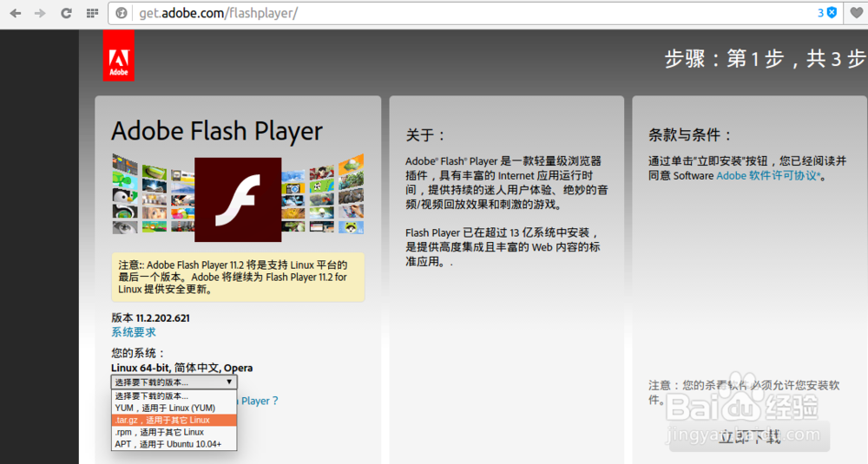Click the red Adobe logo
868x464 pixels.
tap(118, 56)
